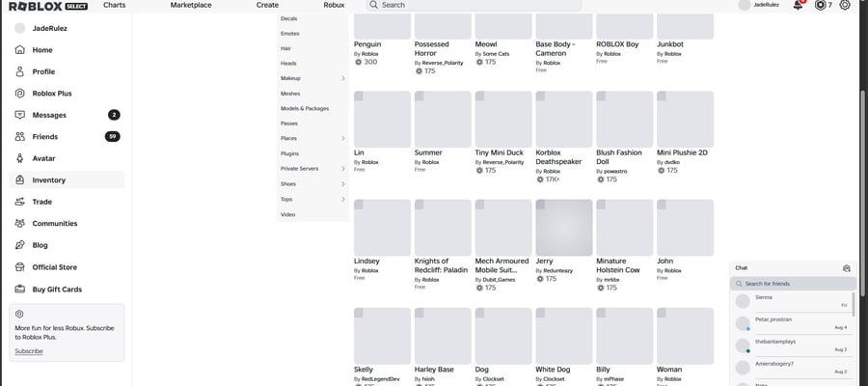Open the Communities group icon

[x=20, y=223]
